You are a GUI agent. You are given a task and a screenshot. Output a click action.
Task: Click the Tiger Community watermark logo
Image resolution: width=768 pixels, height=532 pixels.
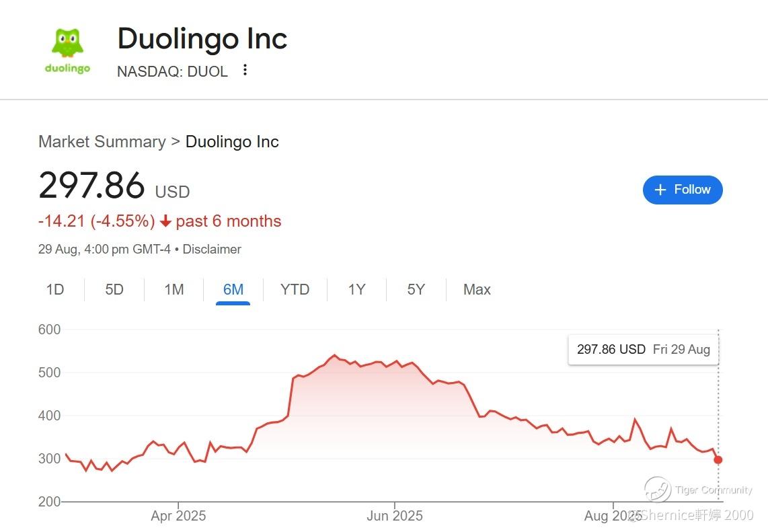click(x=657, y=490)
